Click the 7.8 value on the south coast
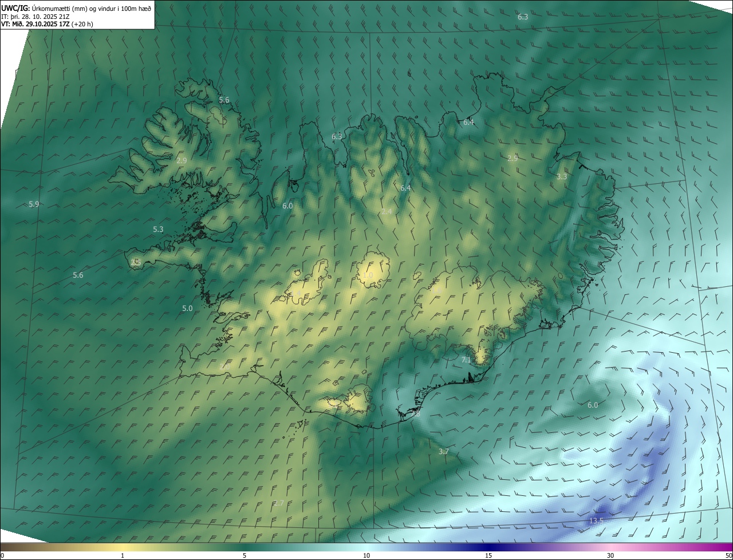Viewport: 733px width, 560px height. 415,413
